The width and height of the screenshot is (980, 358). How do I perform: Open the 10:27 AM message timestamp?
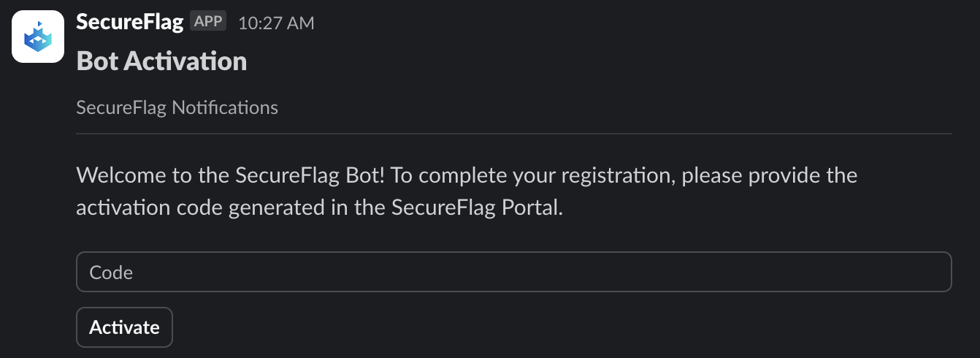(x=276, y=23)
